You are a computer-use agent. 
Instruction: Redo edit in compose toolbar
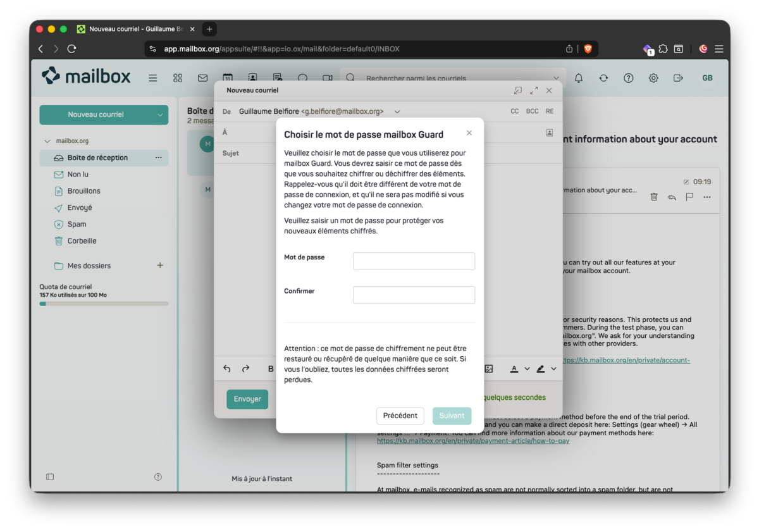coord(246,369)
